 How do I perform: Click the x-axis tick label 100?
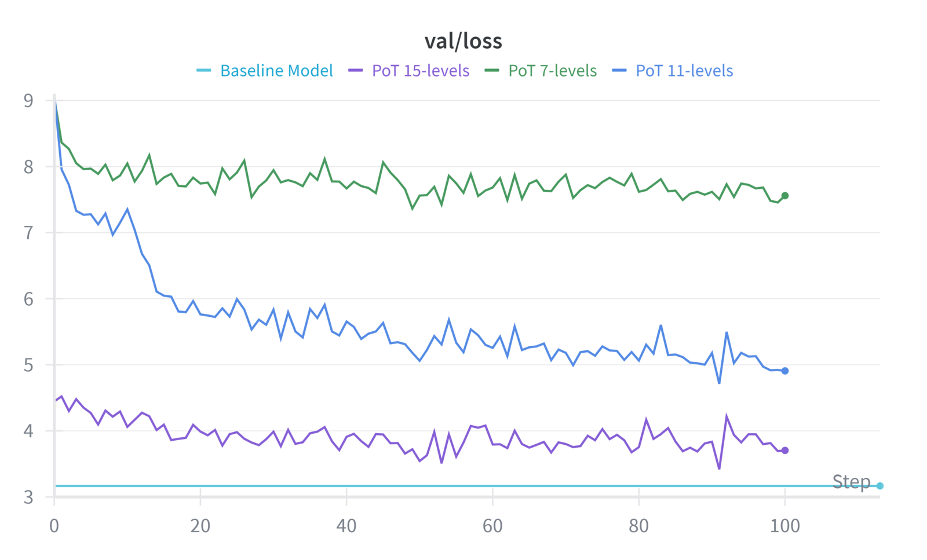[784, 526]
